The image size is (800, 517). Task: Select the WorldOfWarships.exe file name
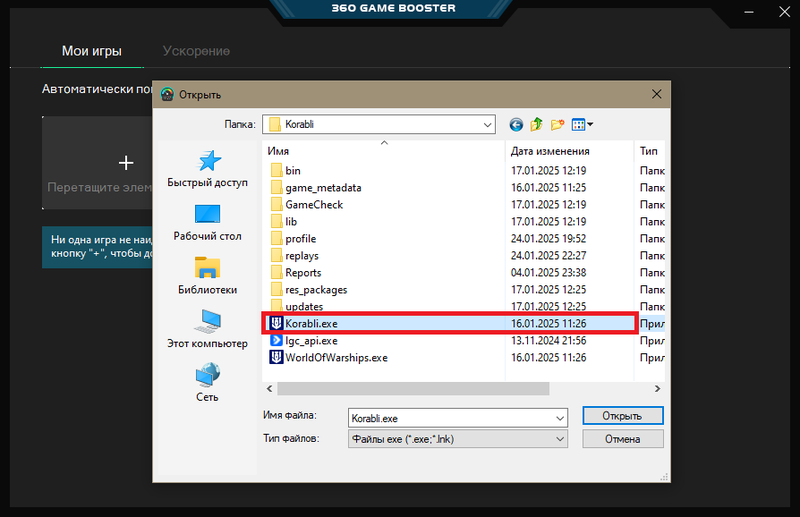click(x=336, y=357)
